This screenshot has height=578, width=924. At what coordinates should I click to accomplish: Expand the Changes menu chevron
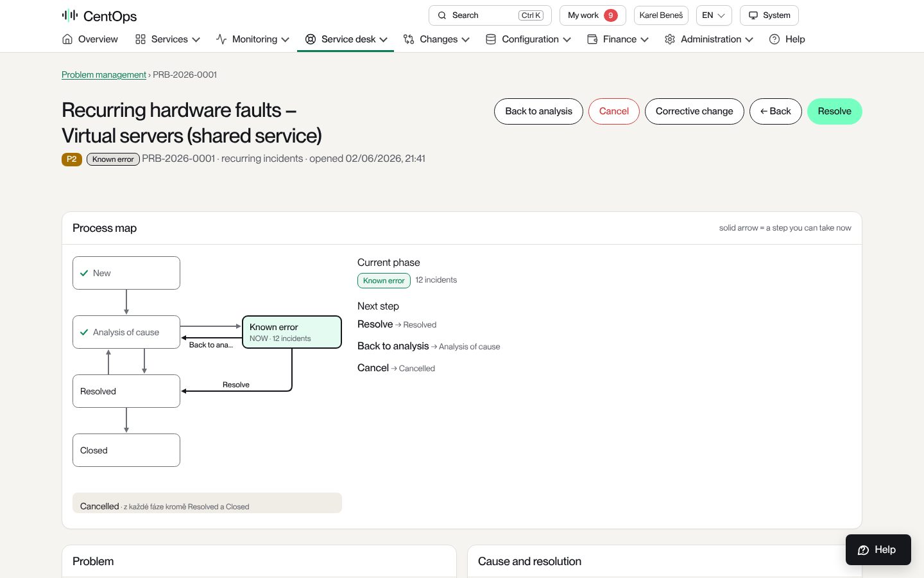point(466,39)
